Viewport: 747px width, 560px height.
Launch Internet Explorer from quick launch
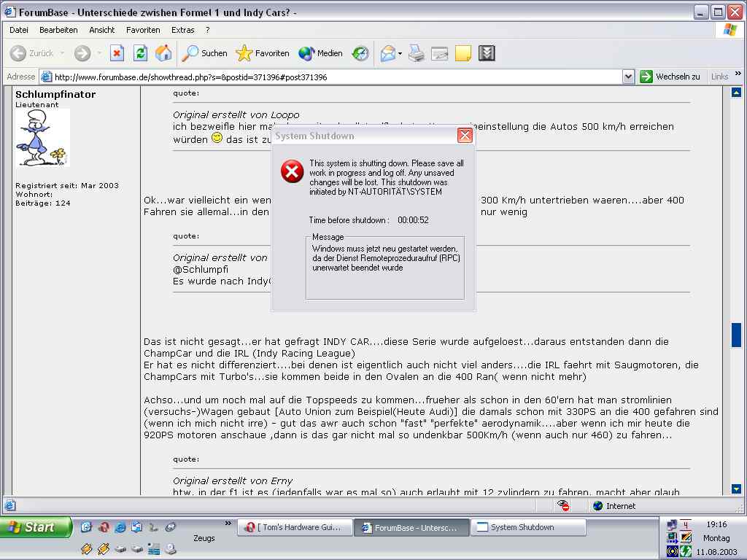tap(120, 527)
